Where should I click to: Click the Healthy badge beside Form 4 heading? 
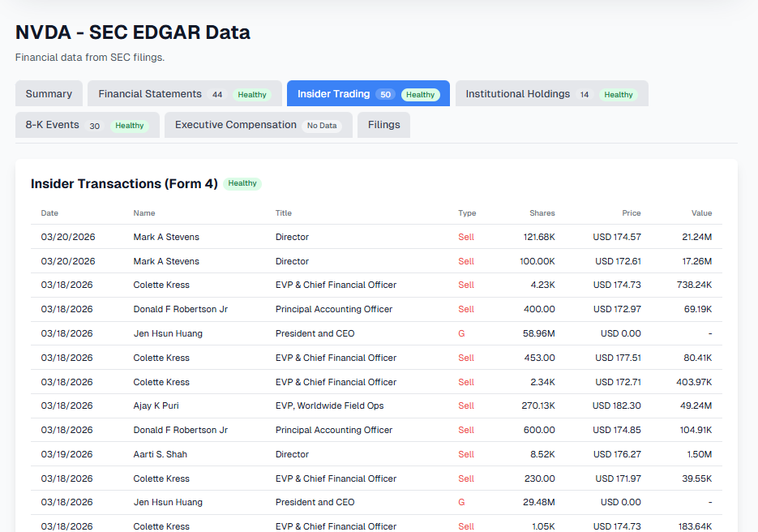[242, 183]
